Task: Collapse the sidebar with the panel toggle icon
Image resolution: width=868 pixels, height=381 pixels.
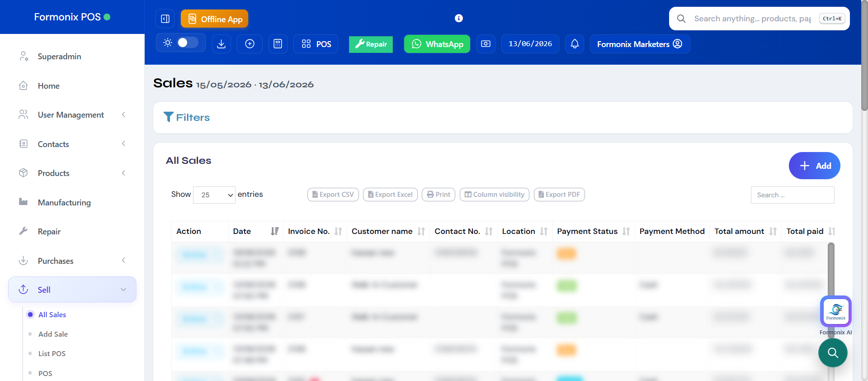Action: click(x=165, y=19)
